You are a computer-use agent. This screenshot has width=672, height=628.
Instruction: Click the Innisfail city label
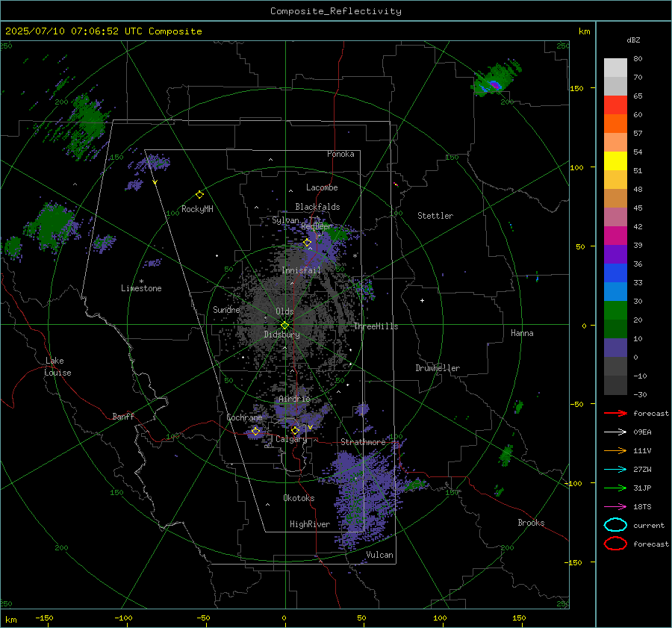pos(301,270)
